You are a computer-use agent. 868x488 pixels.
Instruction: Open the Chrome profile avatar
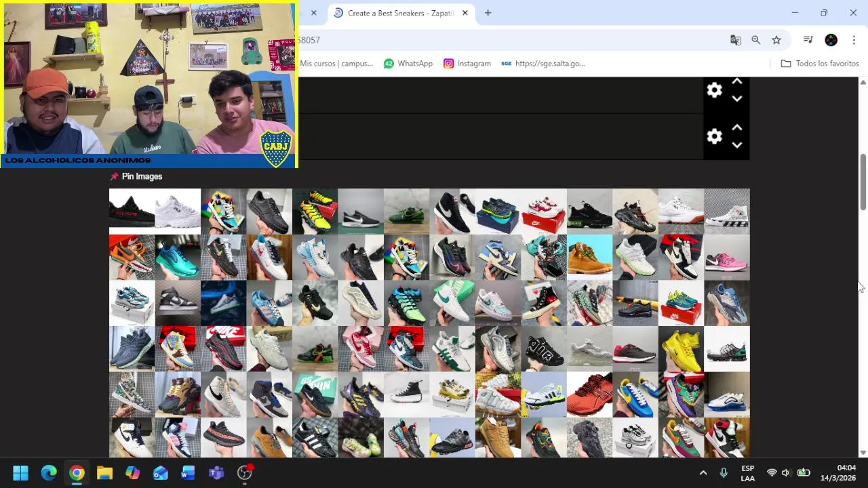coord(831,40)
